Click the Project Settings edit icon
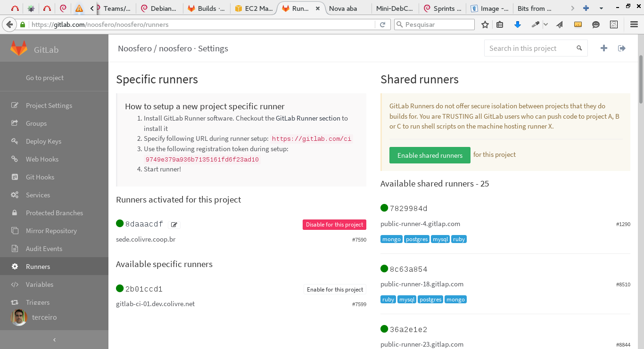 (15, 106)
